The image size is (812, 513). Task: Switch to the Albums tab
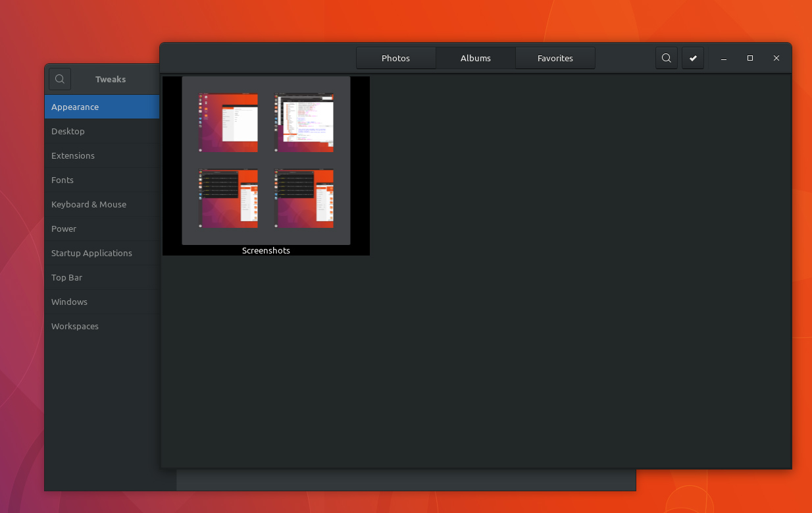476,58
